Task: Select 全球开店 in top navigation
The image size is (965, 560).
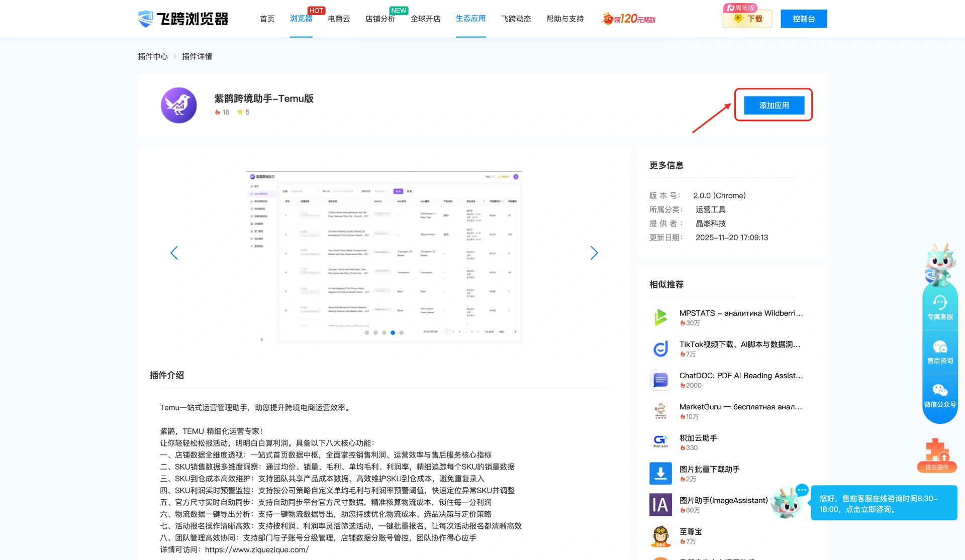Action: point(425,19)
